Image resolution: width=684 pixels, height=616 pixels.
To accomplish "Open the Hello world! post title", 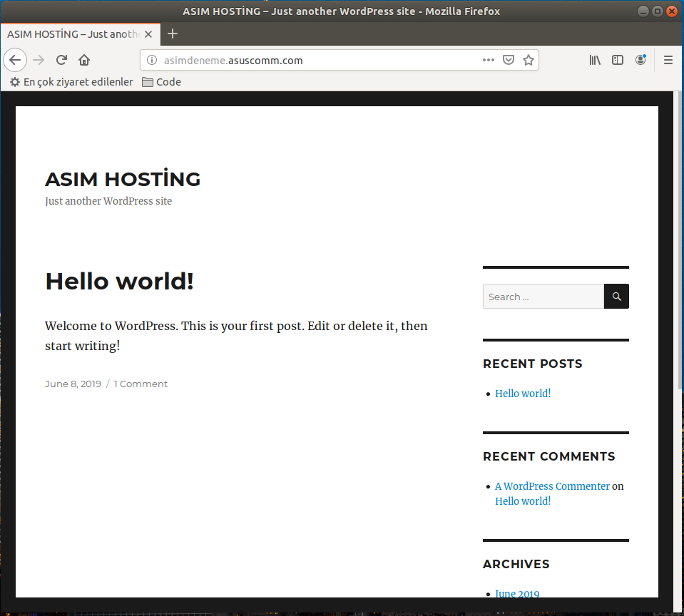I will [119, 281].
